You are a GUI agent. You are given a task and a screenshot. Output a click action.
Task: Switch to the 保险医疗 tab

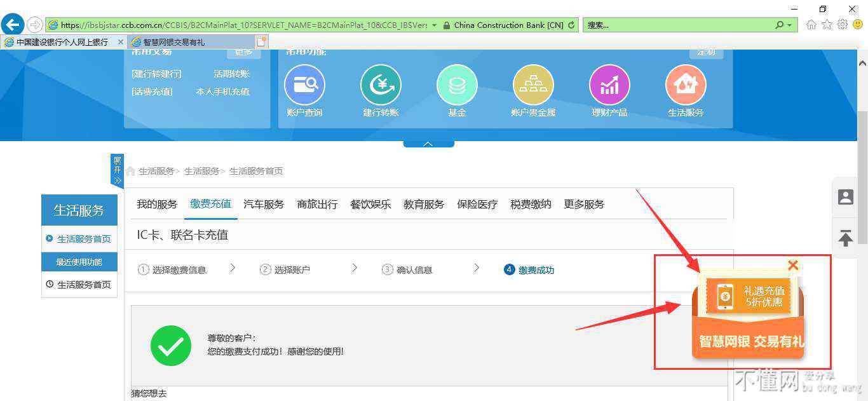coord(477,205)
